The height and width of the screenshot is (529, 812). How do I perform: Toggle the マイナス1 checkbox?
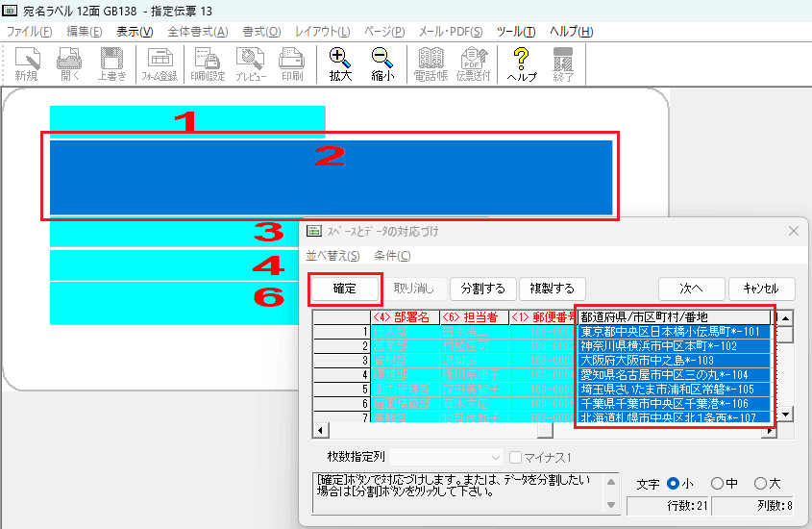(515, 458)
